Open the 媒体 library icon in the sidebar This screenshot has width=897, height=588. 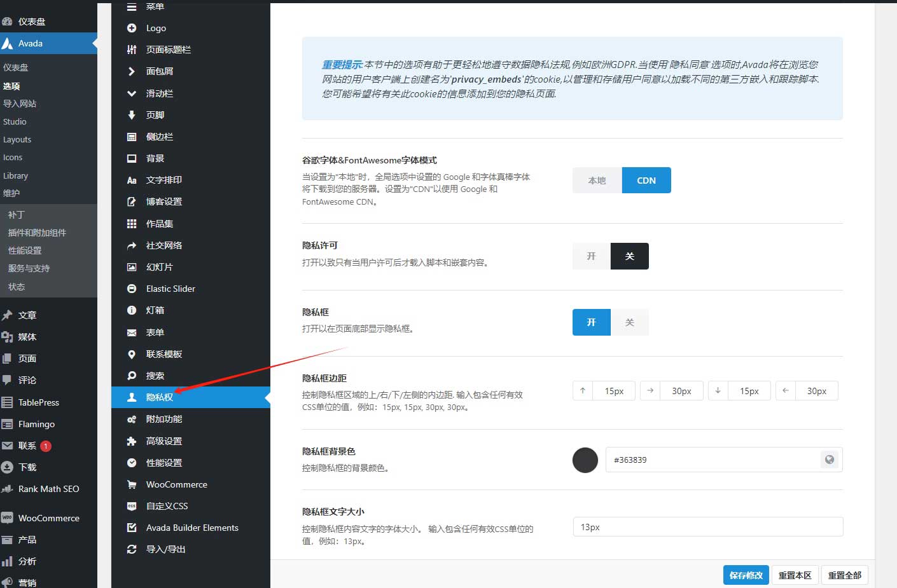click(8, 336)
